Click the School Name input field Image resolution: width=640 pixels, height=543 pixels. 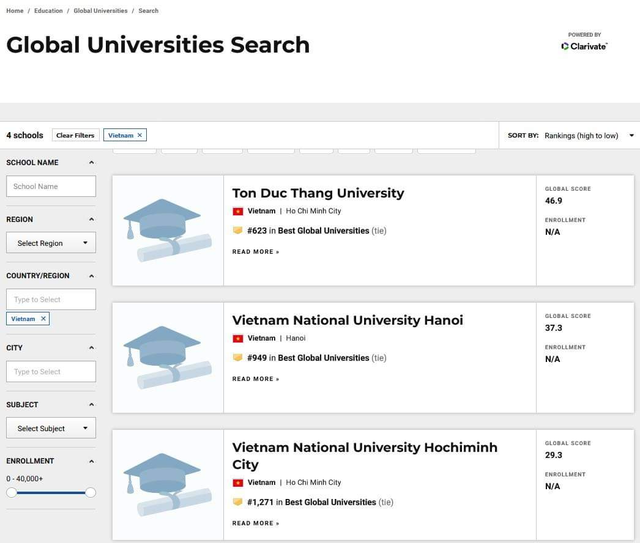[51, 186]
